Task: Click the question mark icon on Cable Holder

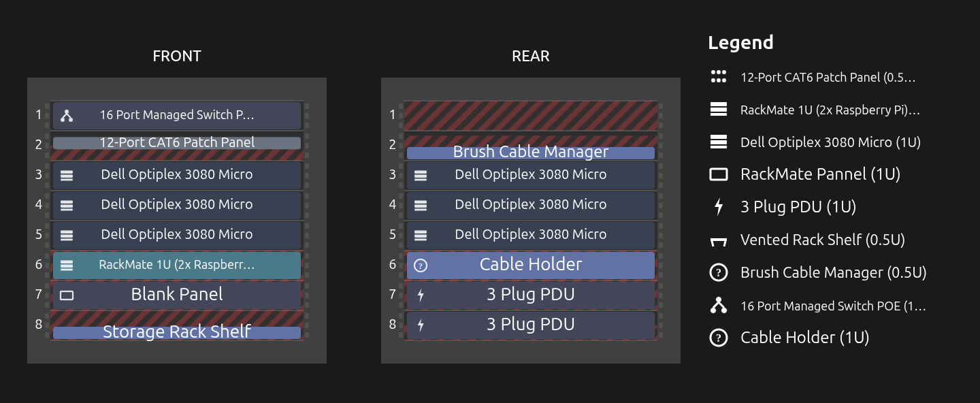Action: (x=421, y=265)
